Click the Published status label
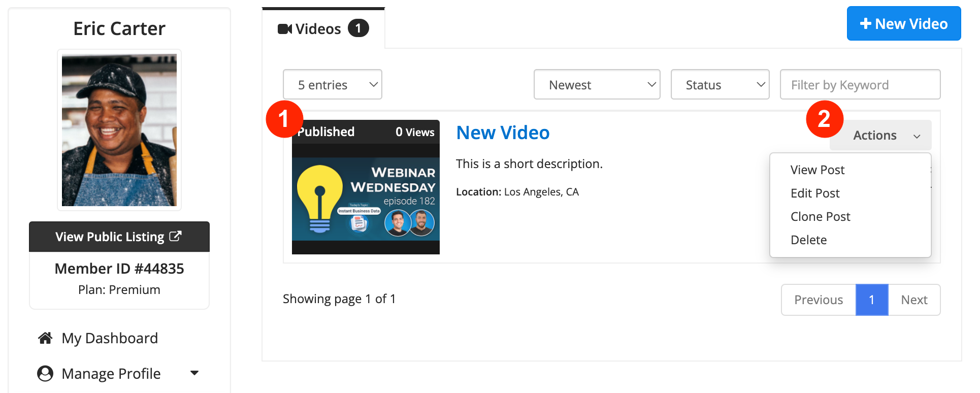The image size is (980, 393). [325, 132]
